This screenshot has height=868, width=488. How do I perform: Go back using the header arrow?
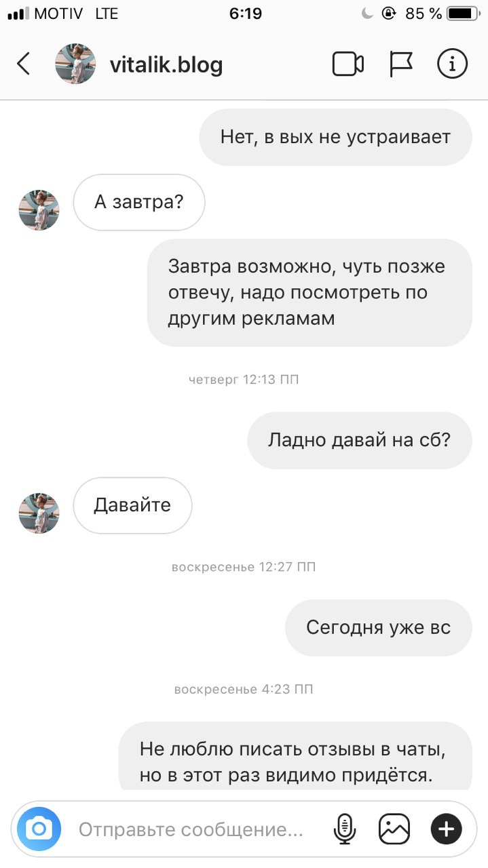24,64
